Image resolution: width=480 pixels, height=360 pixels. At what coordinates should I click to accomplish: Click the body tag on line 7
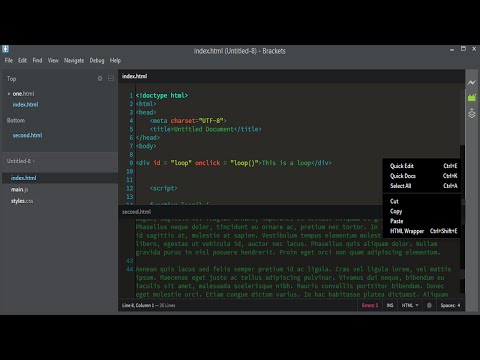coord(146,146)
